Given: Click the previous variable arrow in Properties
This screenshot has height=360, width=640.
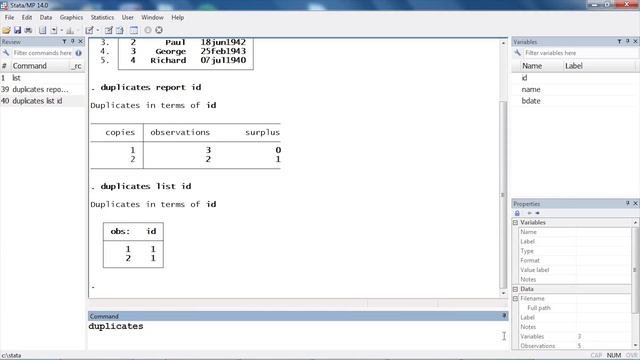Looking at the screenshot, I should pyautogui.click(x=529, y=213).
